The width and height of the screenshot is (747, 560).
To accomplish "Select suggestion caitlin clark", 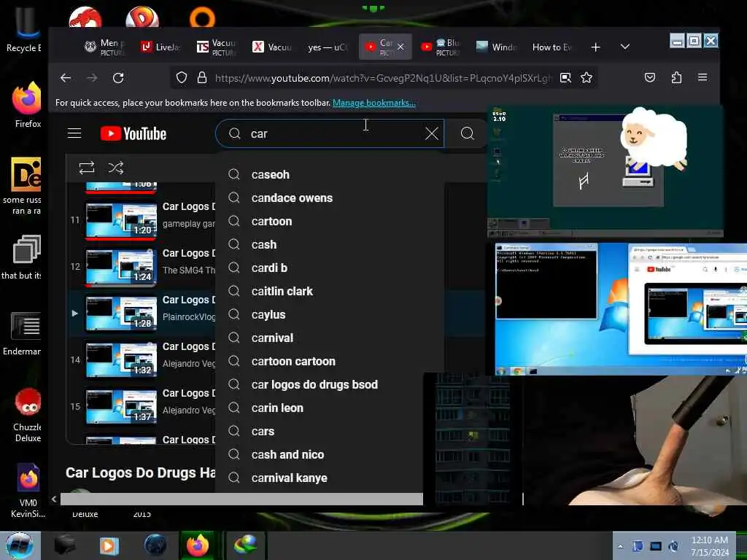I will [330, 292].
